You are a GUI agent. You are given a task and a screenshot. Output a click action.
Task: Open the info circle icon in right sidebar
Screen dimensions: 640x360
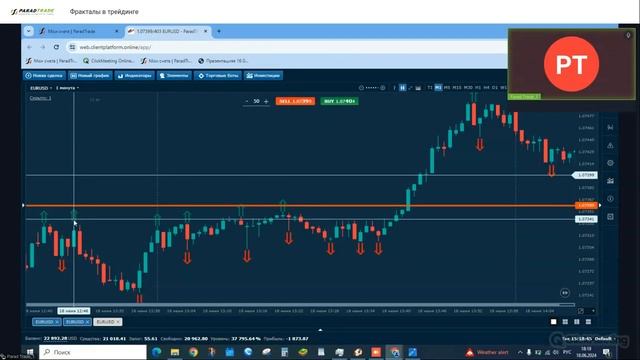point(610,199)
